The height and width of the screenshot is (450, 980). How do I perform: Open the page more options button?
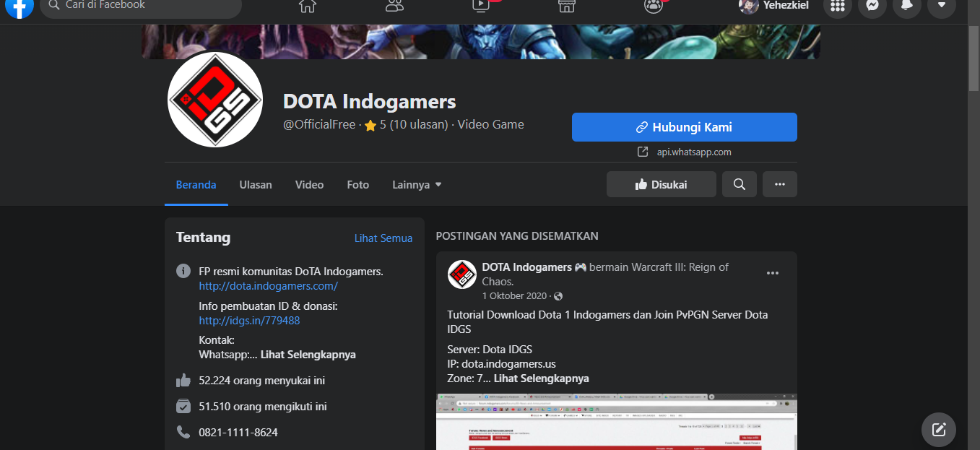780,184
